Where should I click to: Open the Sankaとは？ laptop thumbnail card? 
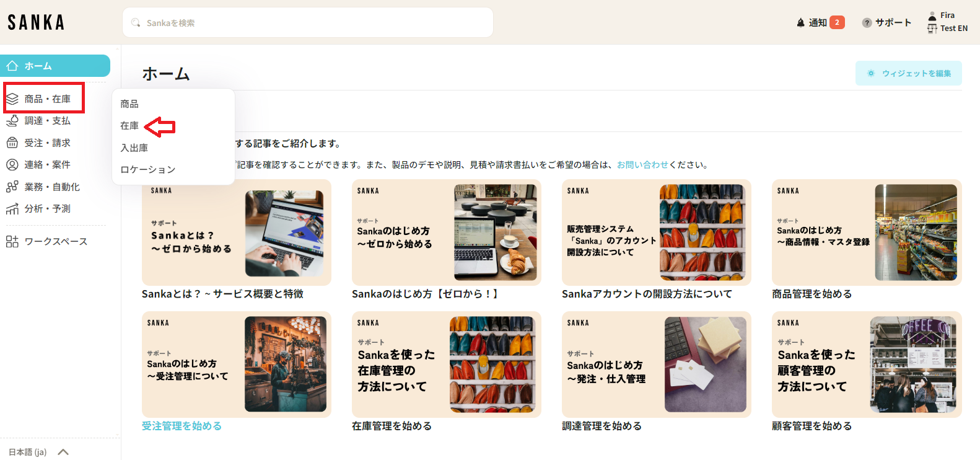point(237,232)
